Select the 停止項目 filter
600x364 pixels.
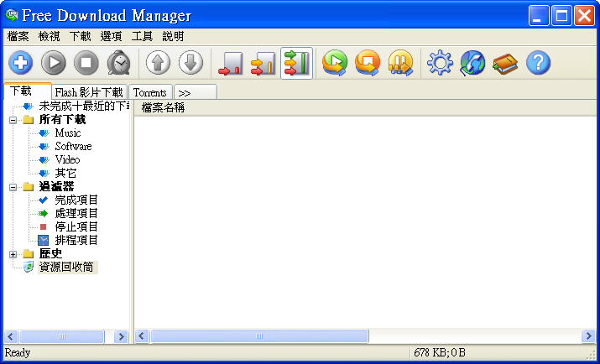[76, 226]
